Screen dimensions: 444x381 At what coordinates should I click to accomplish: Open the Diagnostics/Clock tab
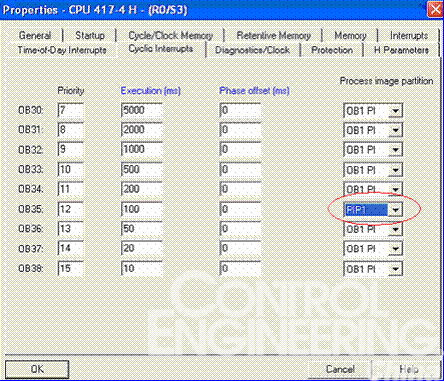pyautogui.click(x=252, y=50)
